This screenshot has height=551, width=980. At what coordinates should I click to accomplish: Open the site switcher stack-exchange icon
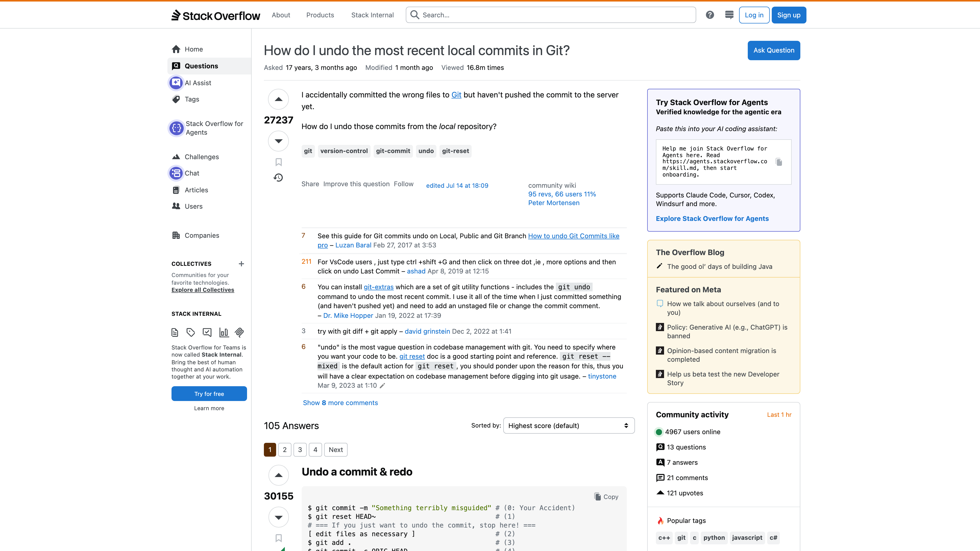[729, 15]
